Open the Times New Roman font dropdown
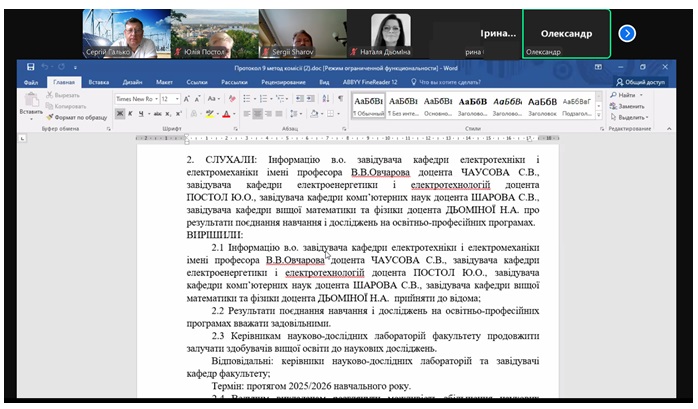 (135, 99)
